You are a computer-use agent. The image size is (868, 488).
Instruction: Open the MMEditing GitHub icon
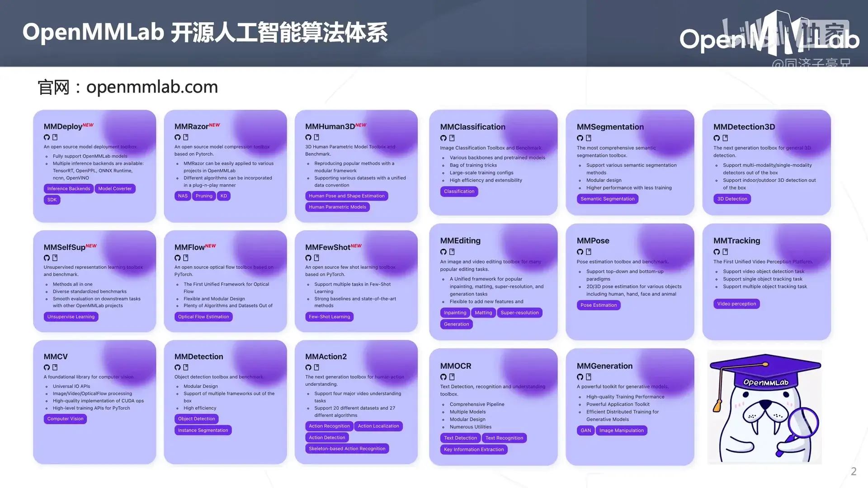tap(443, 252)
